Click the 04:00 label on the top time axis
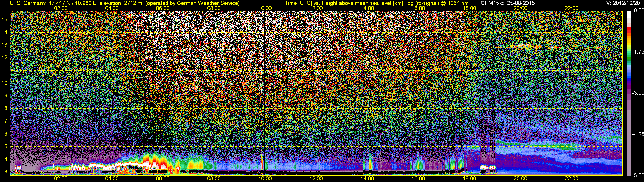The height and width of the screenshot is (182, 644). 112,8
